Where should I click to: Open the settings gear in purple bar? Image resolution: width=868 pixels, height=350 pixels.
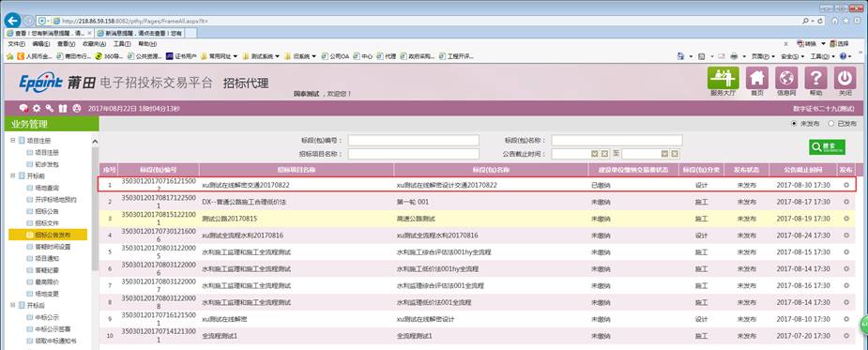click(37, 108)
